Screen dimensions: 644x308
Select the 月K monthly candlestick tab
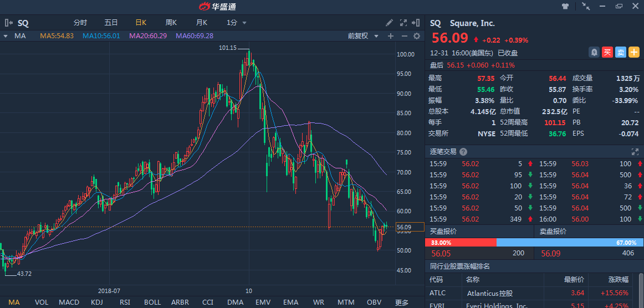(202, 23)
